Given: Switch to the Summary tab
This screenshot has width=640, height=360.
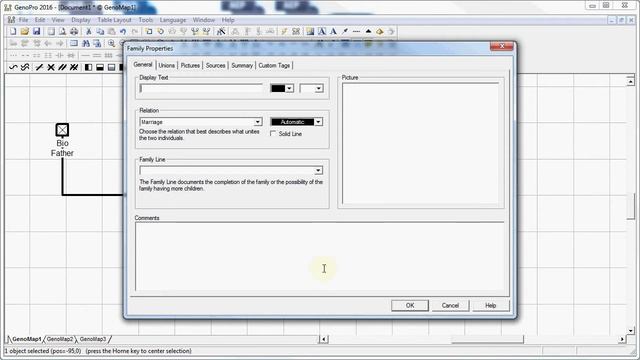Looking at the screenshot, I should [x=242, y=65].
